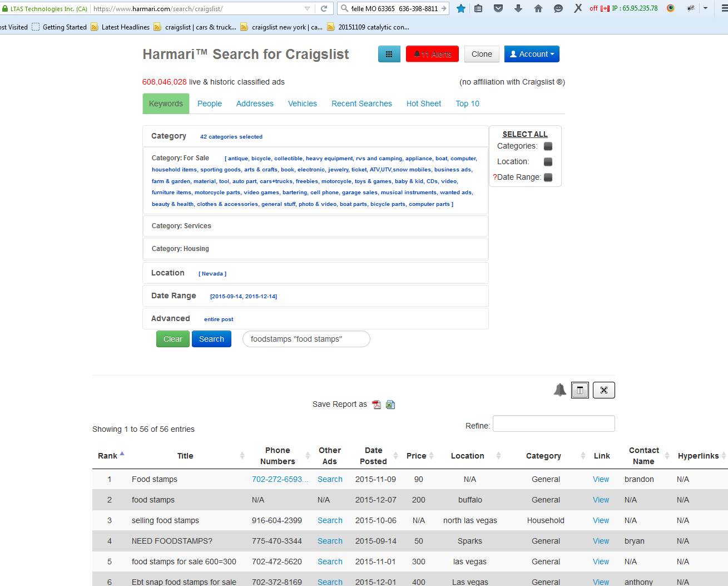Expand the Location filter panel
The image size is (728, 586).
pyautogui.click(x=315, y=273)
